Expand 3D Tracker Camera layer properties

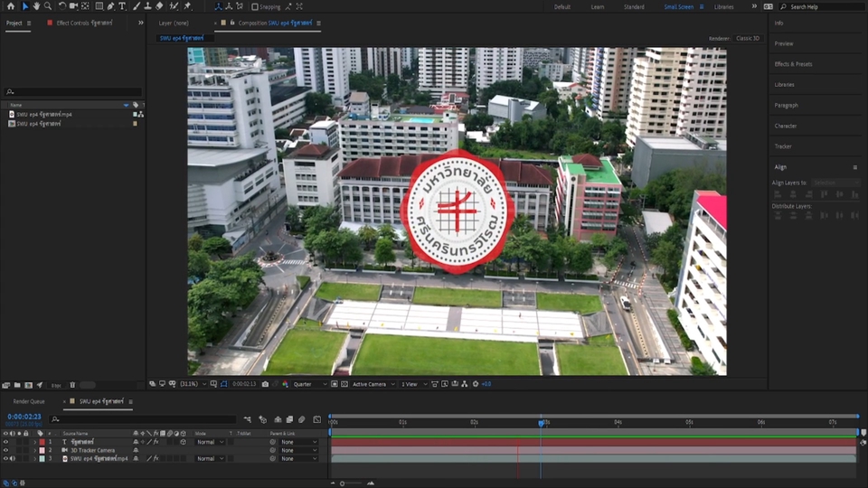click(x=35, y=450)
